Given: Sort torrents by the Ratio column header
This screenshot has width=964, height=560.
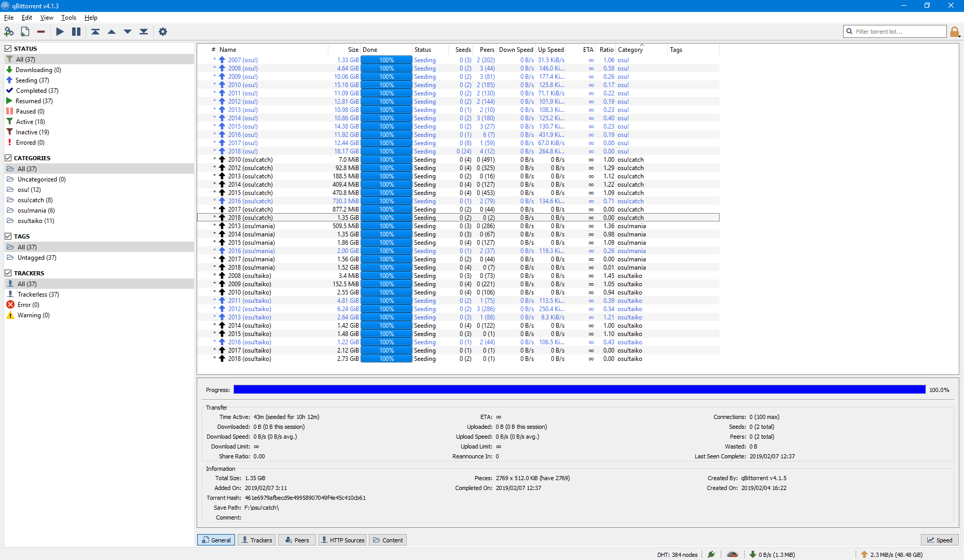Looking at the screenshot, I should pos(605,50).
